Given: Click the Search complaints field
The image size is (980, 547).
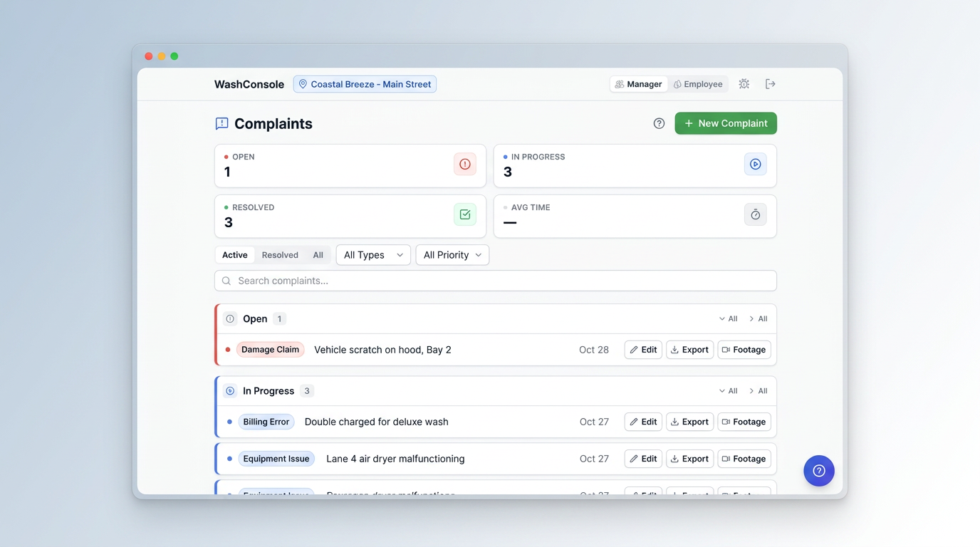Looking at the screenshot, I should [496, 281].
